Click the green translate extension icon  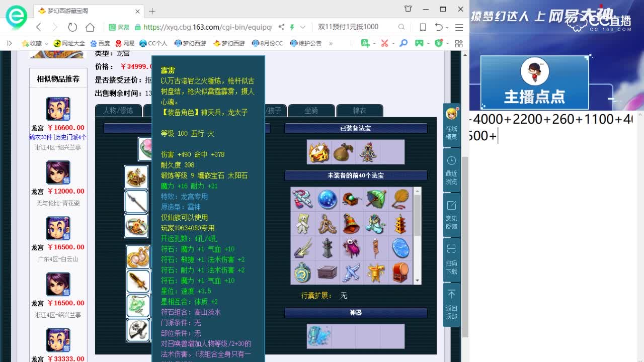(x=366, y=43)
